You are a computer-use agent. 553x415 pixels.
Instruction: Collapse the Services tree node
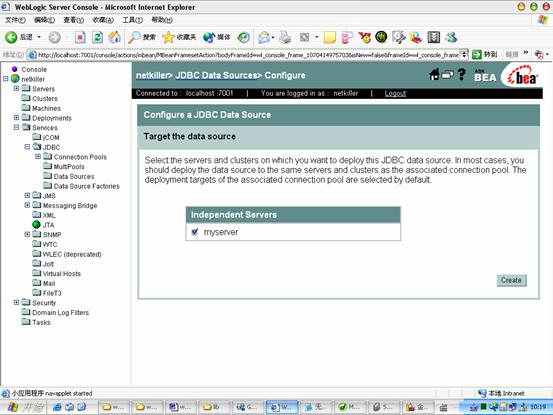16,127
